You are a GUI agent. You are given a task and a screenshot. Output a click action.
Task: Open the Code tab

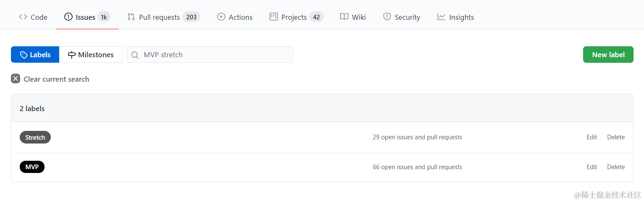point(33,17)
